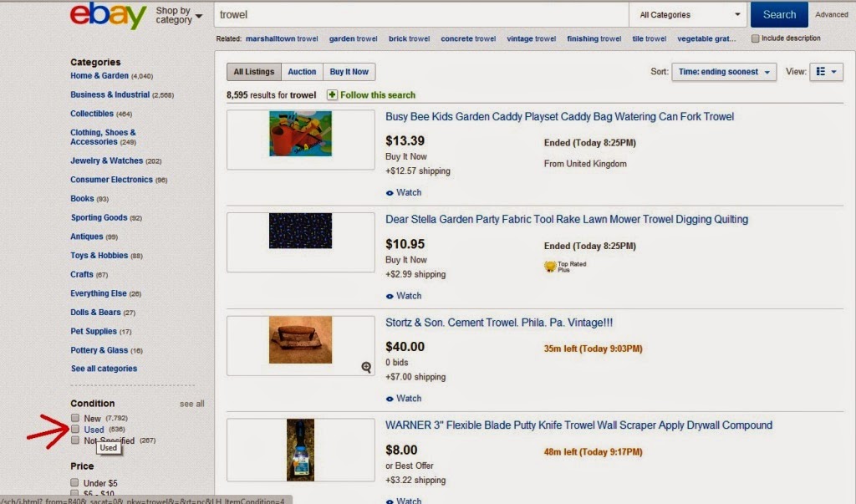Open the brick trowel related search

pyautogui.click(x=409, y=38)
